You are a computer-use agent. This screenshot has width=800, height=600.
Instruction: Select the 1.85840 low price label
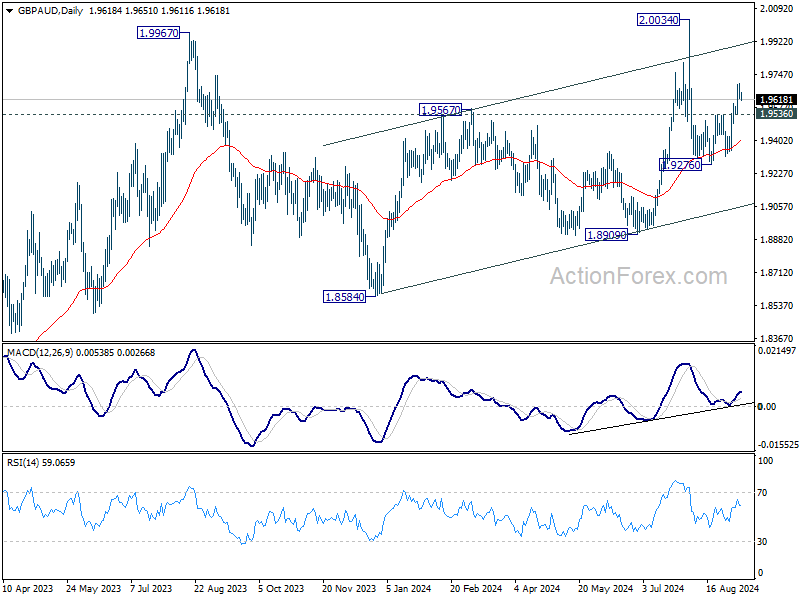345,296
